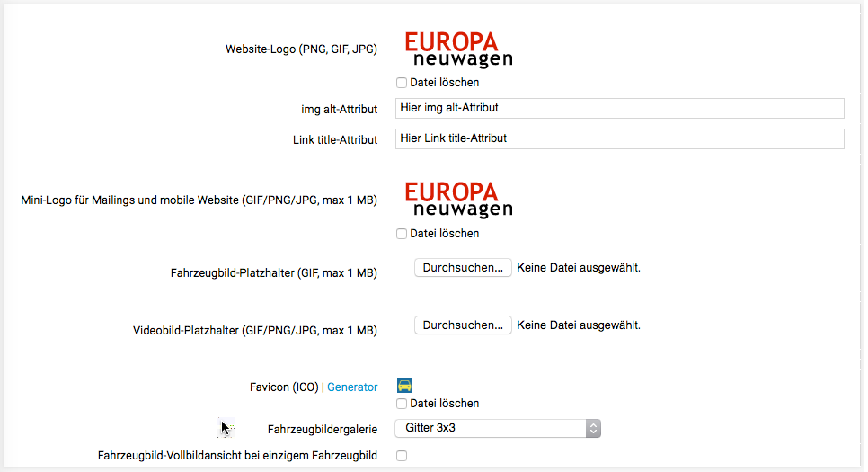Open the Generator link next to Favicon

coord(352,387)
